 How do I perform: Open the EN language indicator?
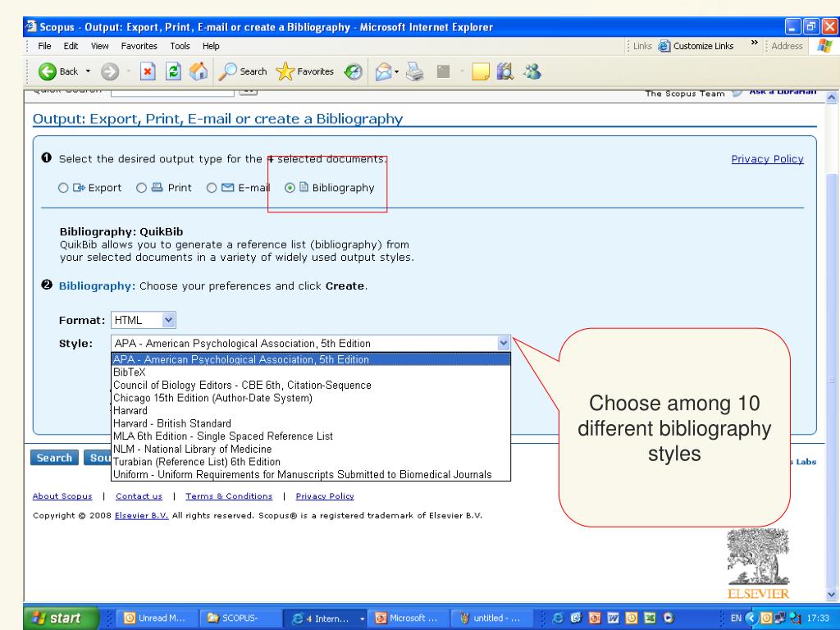pos(736,618)
